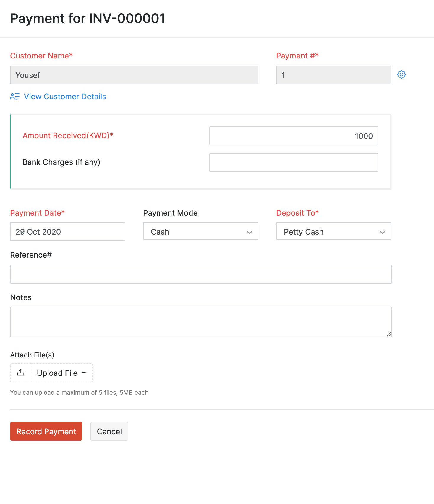Viewport: 434px width, 504px height.
Task: Click the upload icon beside Upload File
Action: tap(20, 373)
